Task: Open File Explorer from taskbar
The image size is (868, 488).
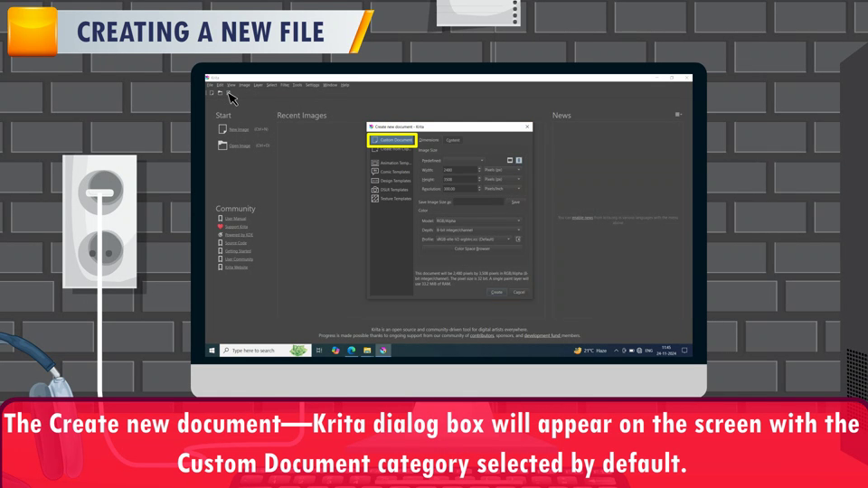Action: (367, 351)
